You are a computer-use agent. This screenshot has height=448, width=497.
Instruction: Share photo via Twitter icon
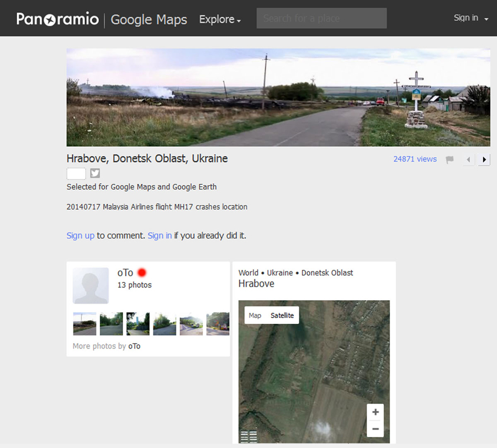pos(95,173)
